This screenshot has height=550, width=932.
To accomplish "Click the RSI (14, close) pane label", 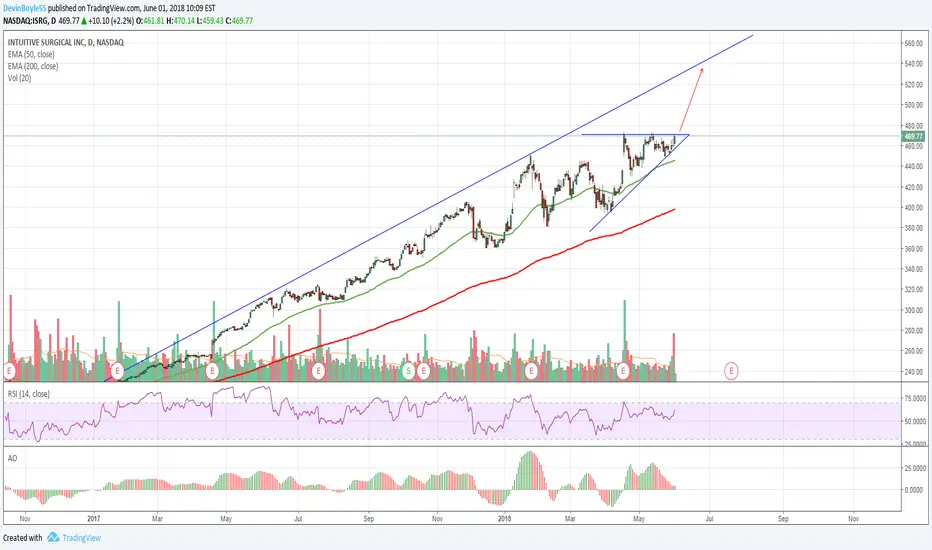I will (x=29, y=394).
